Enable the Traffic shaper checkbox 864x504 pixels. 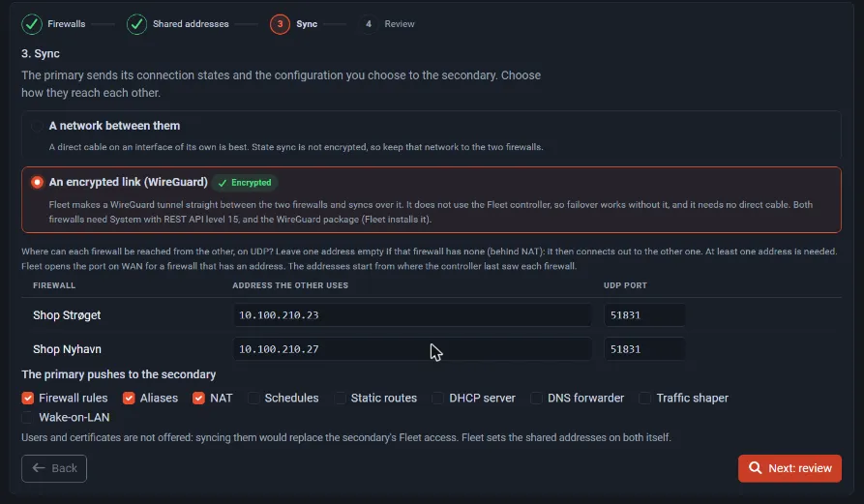tap(644, 398)
